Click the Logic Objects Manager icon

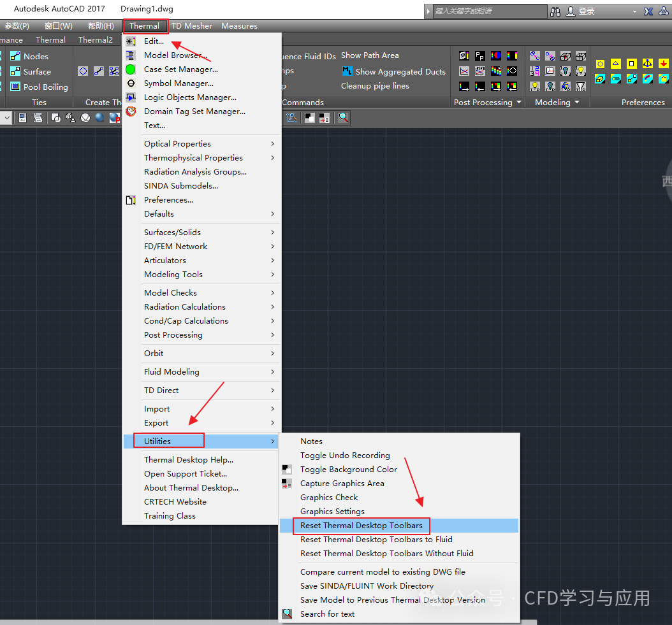131,97
